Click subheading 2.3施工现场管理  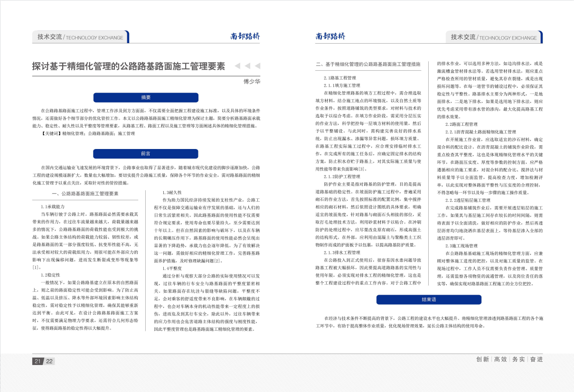pyautogui.click(x=461, y=245)
